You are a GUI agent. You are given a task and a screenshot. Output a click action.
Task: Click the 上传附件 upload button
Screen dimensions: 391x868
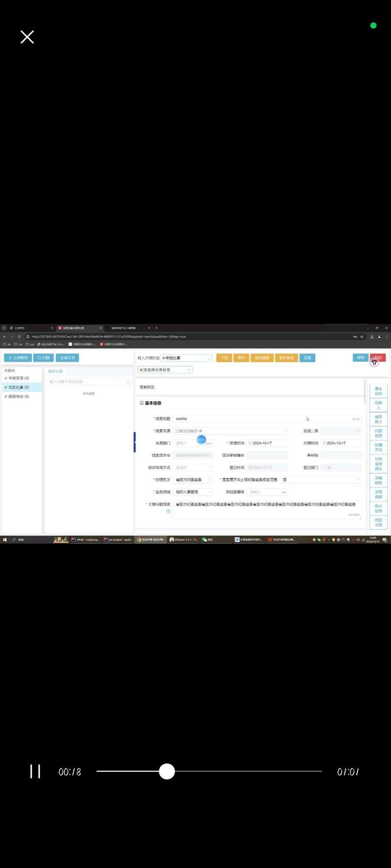point(18,358)
